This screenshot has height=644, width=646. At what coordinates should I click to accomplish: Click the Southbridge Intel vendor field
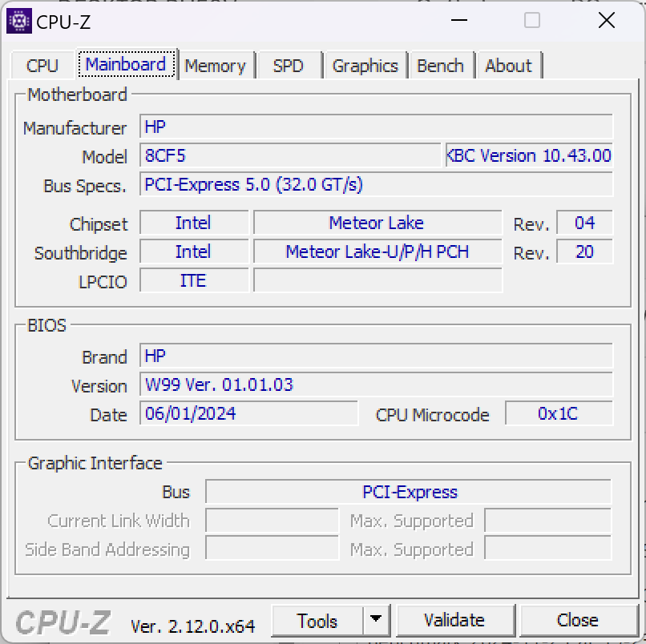pos(194,252)
